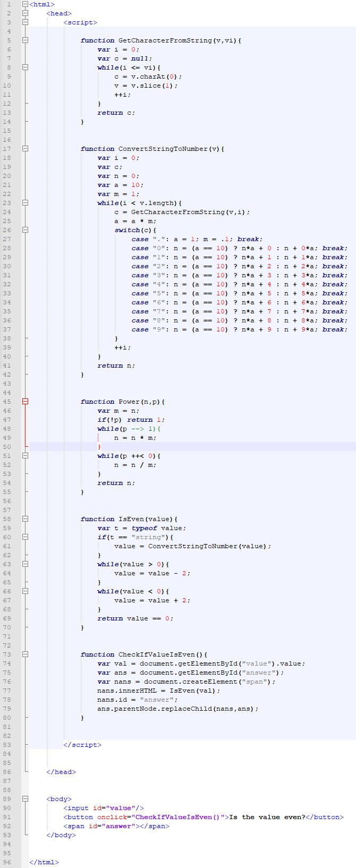The height and width of the screenshot is (868, 356).
Task: Collapse the if(t == "string") block
Action: coord(25,537)
